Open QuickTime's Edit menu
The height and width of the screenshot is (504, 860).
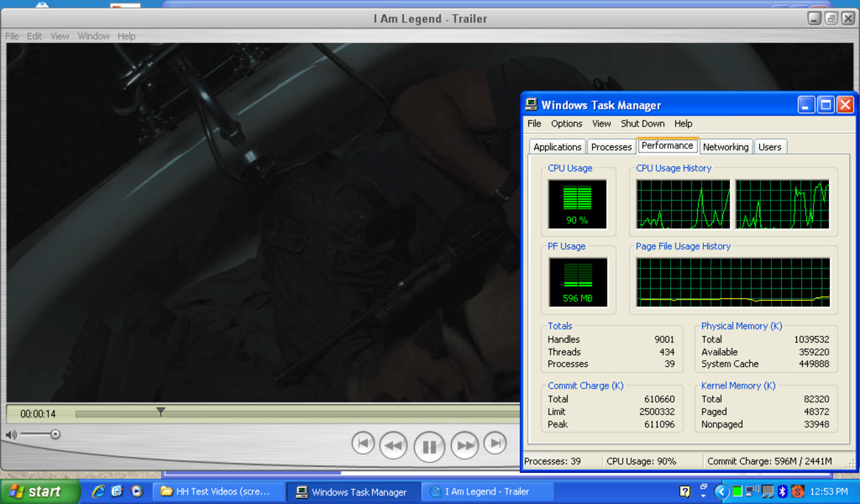(x=35, y=36)
